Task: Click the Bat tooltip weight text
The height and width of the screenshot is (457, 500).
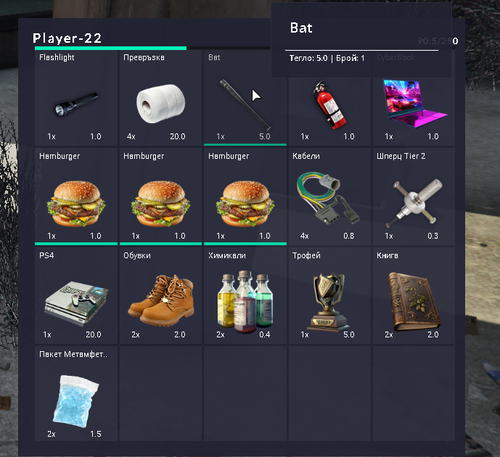Action: click(309, 58)
